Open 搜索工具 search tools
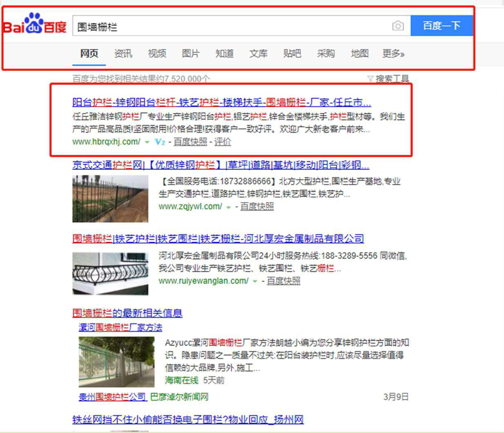The width and height of the screenshot is (504, 433). (392, 79)
